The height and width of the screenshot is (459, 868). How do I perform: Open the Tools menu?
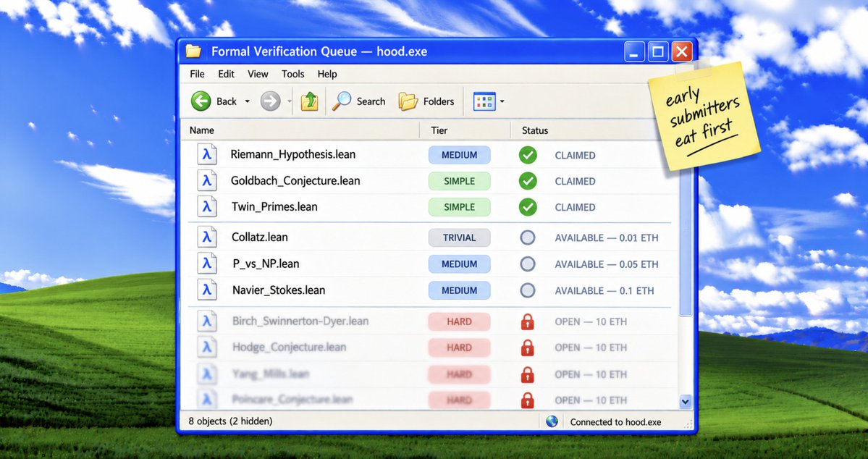(x=293, y=74)
